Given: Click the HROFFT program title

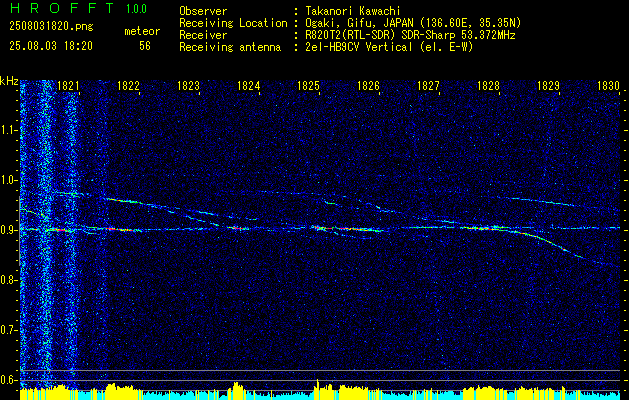Looking at the screenshot, I should pyautogui.click(x=62, y=8).
